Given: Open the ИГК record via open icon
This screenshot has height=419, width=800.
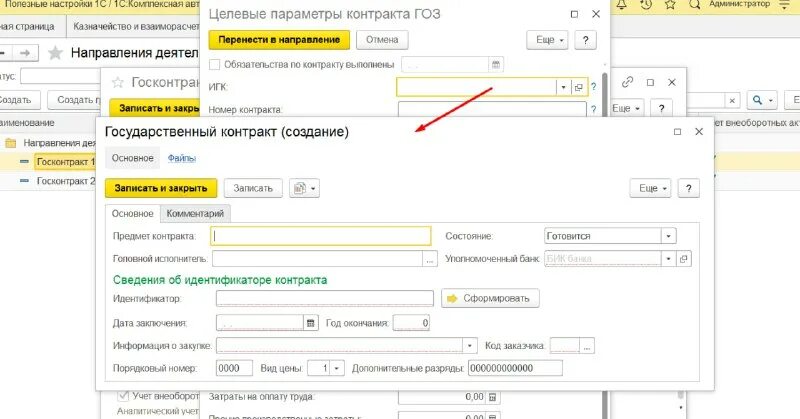Looking at the screenshot, I should pyautogui.click(x=579, y=87).
